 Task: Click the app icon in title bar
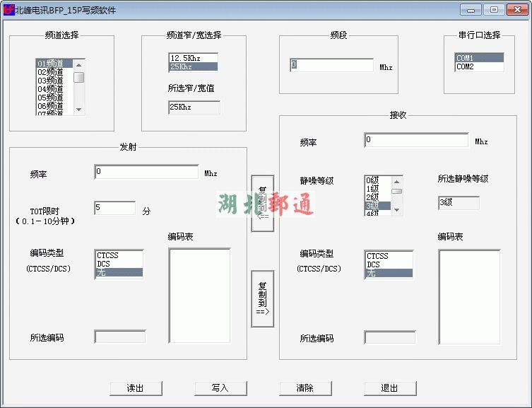click(x=8, y=10)
